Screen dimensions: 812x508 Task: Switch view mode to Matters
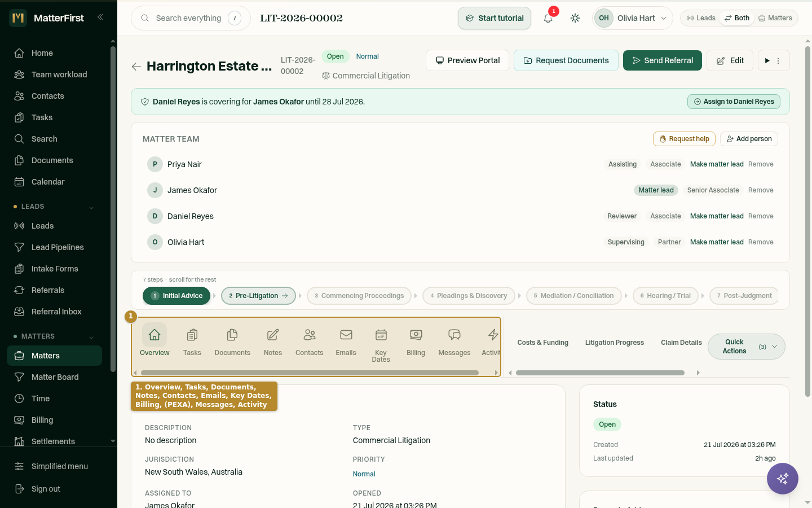click(x=775, y=18)
